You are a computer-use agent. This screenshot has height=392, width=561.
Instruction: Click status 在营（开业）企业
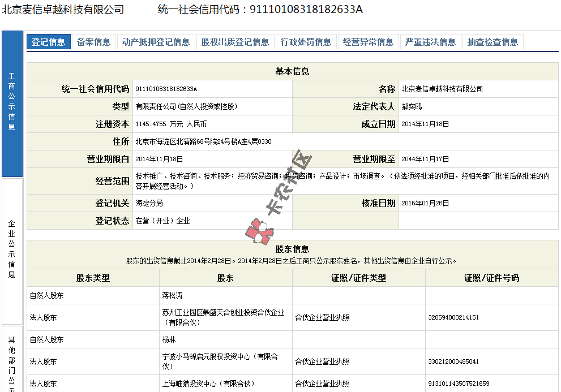click(x=162, y=221)
